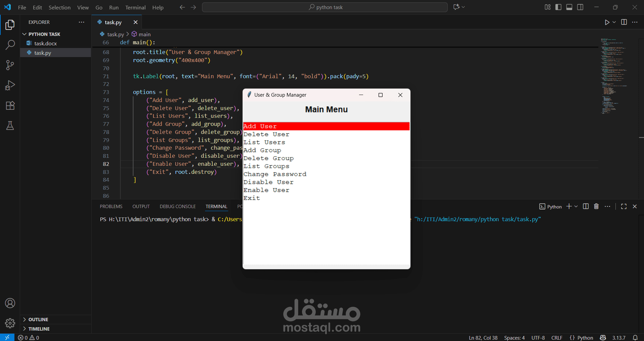Switch to the Problems panel tab

(x=111, y=206)
